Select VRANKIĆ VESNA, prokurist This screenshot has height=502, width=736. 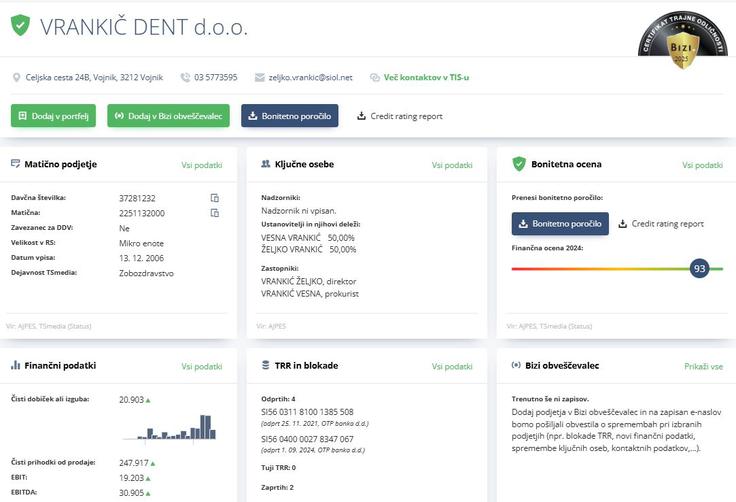tap(310, 293)
